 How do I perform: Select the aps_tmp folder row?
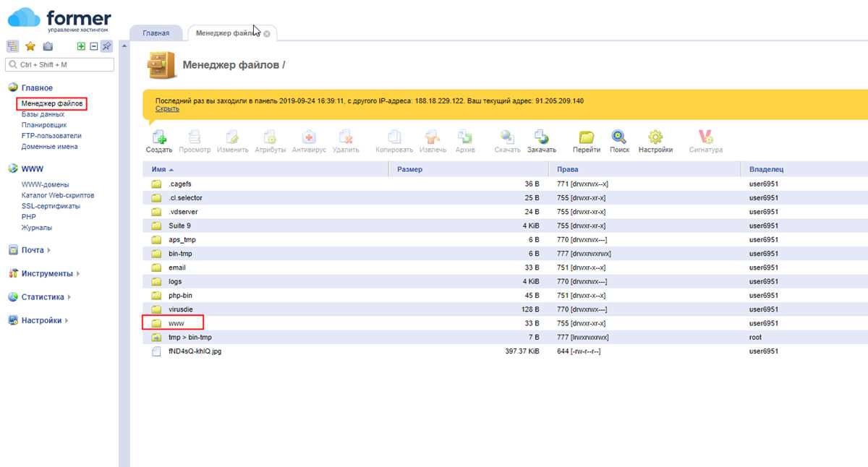(506, 239)
